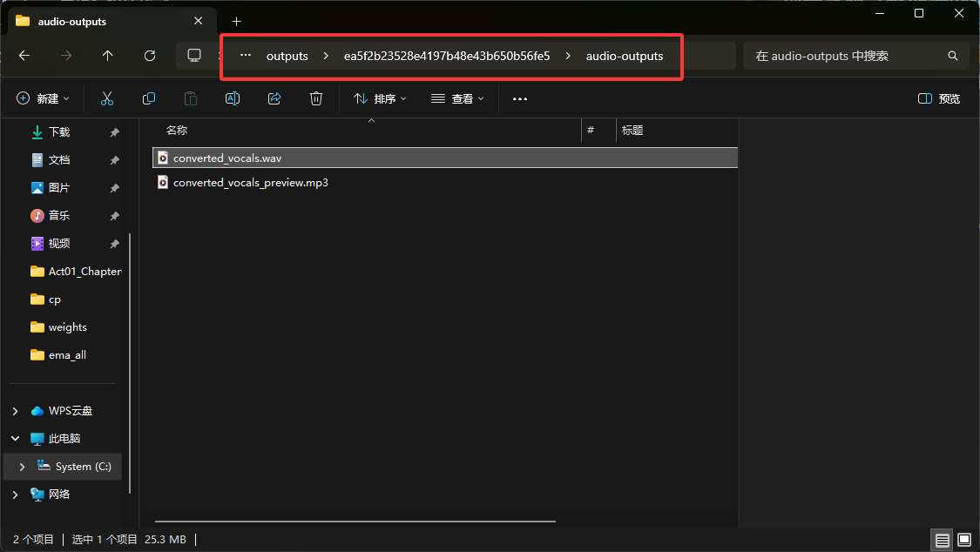980x552 pixels.
Task: Open the 排序 sort dropdown
Action: pyautogui.click(x=381, y=99)
